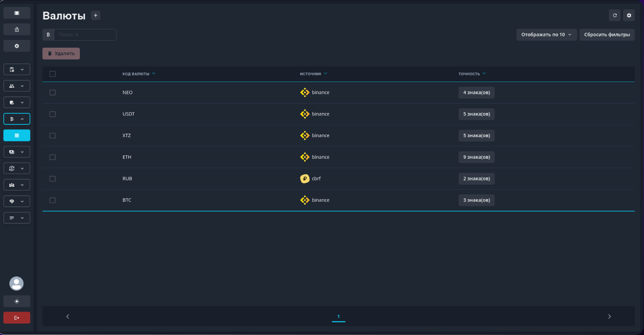Click the Удалить button
This screenshot has height=335, width=644.
pos(61,53)
